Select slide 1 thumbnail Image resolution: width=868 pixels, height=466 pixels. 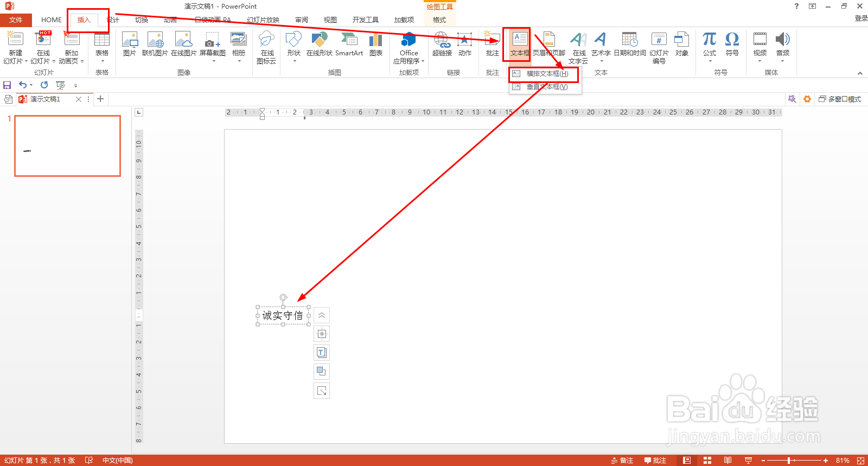pos(67,146)
